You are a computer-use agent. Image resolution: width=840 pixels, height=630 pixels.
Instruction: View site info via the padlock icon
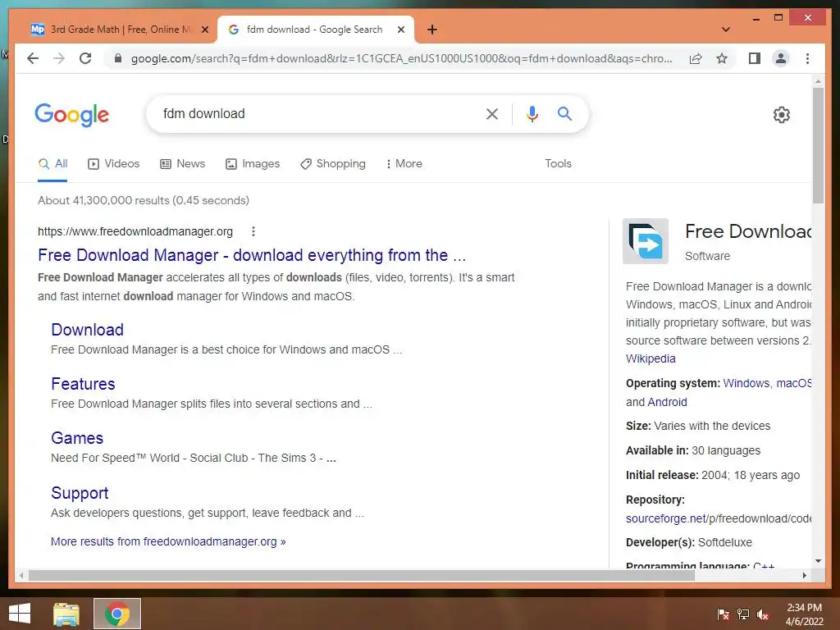point(118,58)
